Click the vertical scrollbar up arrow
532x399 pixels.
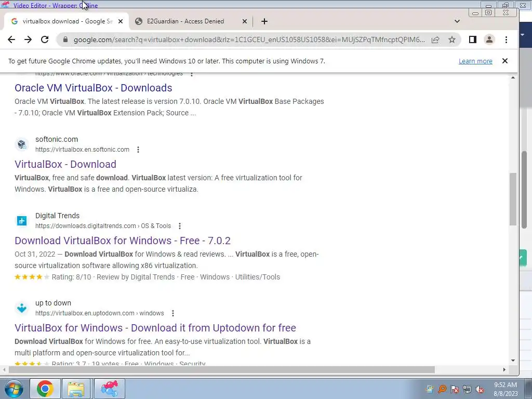point(513,78)
